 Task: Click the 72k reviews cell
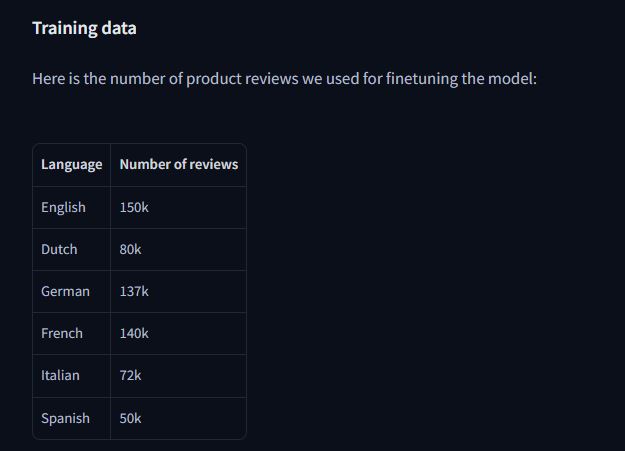(179, 376)
